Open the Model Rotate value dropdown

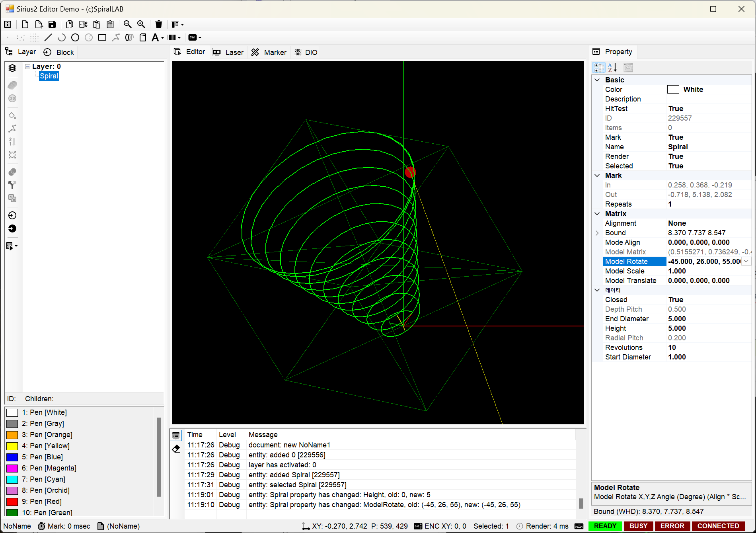tap(746, 262)
